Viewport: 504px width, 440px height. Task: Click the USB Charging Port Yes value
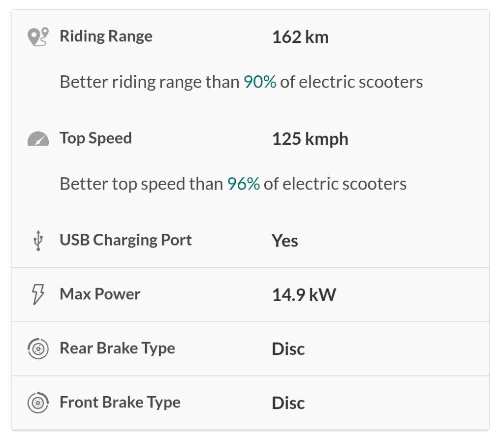coord(285,241)
